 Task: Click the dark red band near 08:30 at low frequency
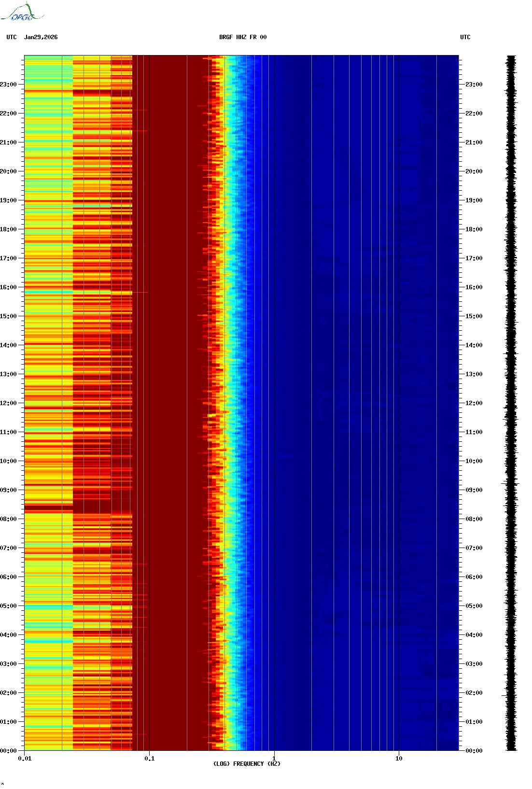(48, 507)
